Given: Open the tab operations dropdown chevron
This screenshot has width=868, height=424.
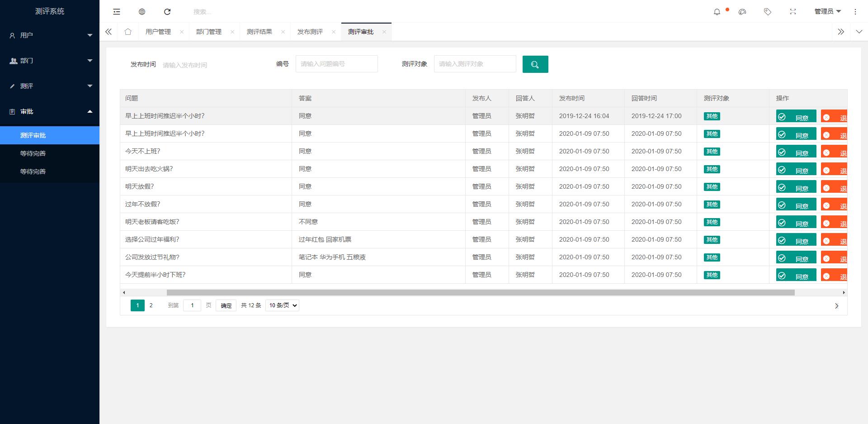Looking at the screenshot, I should (x=859, y=32).
